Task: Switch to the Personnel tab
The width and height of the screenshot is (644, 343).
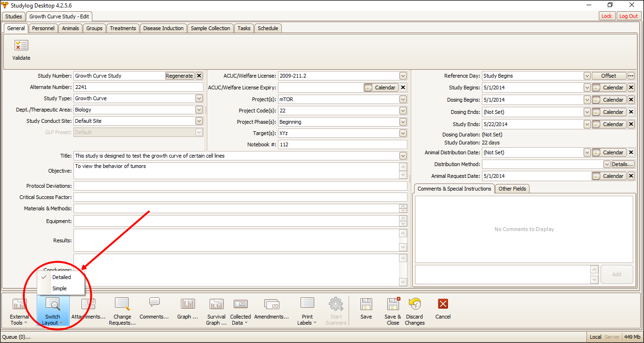Action: (43, 28)
